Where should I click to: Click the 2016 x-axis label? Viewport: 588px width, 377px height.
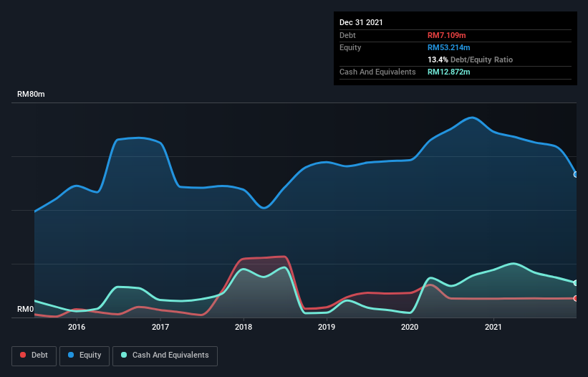77,327
